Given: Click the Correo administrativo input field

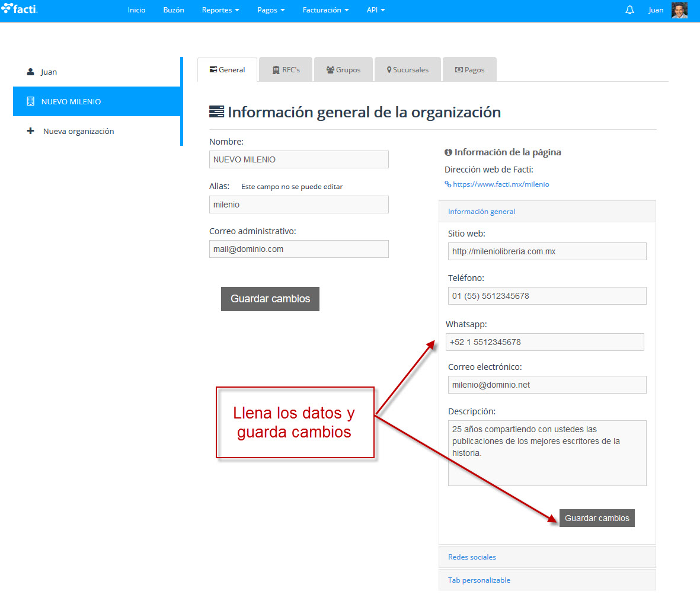Looking at the screenshot, I should [299, 249].
